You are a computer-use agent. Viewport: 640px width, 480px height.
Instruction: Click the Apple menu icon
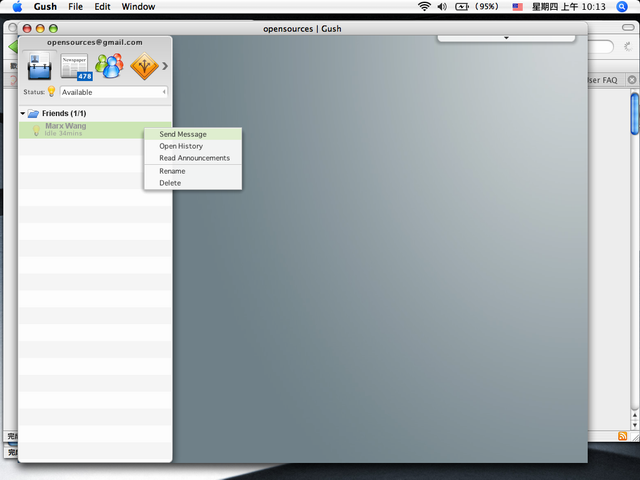pyautogui.click(x=18, y=7)
